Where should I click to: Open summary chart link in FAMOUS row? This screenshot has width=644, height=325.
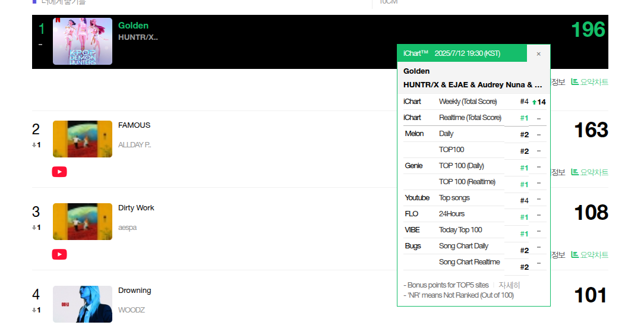coord(590,172)
